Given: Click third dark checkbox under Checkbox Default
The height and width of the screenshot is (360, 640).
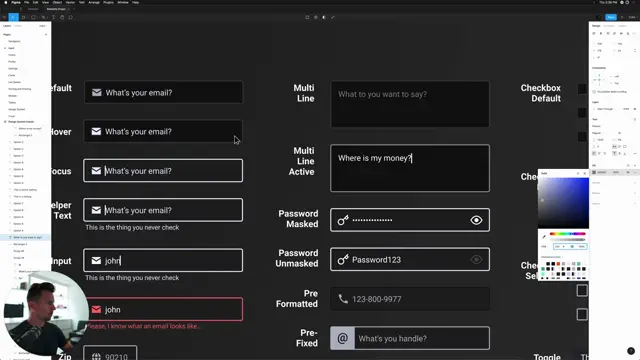Looking at the screenshot, I should 582,136.
